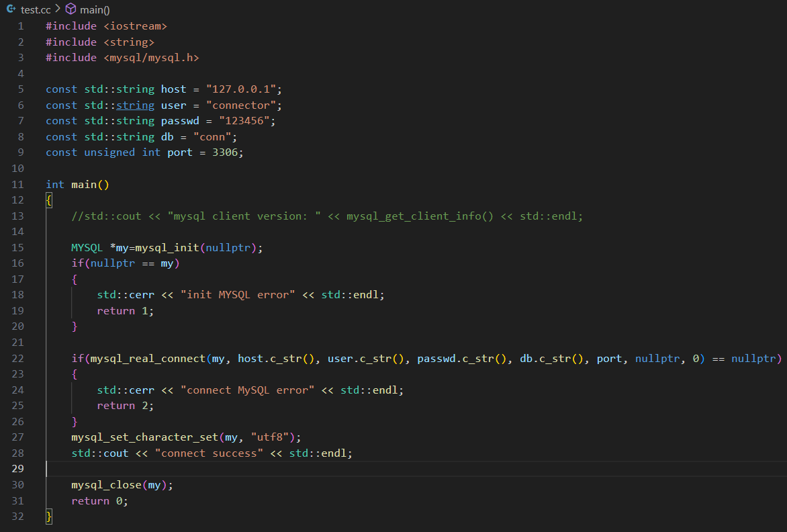787x532 pixels.
Task: Click the "utf8" string literal
Action: (x=270, y=438)
